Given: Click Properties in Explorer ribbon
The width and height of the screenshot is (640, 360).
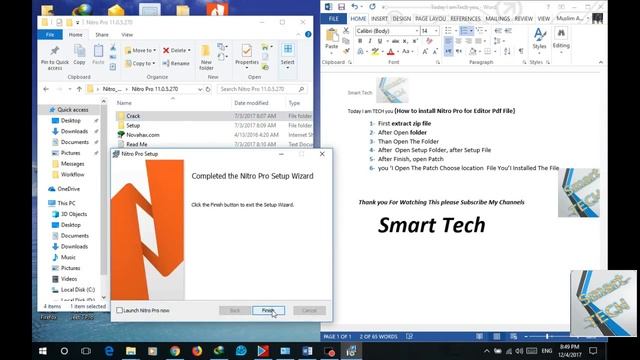Looking at the screenshot, I should (247, 56).
